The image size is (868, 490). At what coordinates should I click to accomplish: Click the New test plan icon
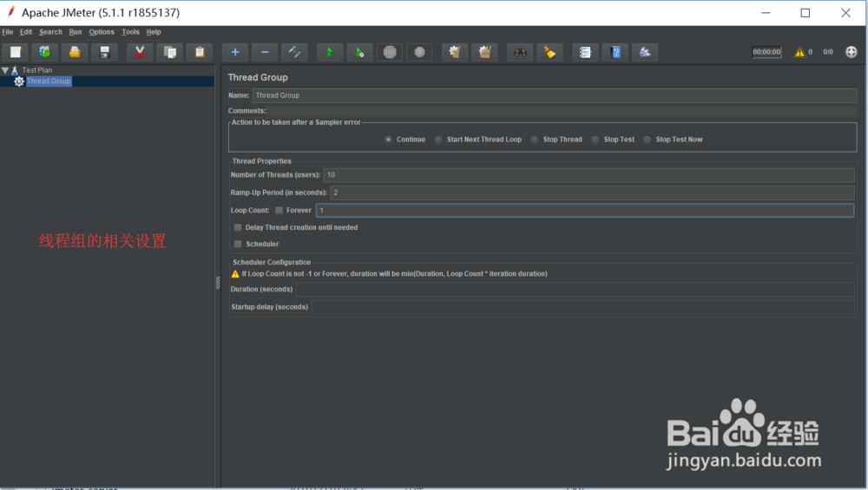[x=16, y=52]
